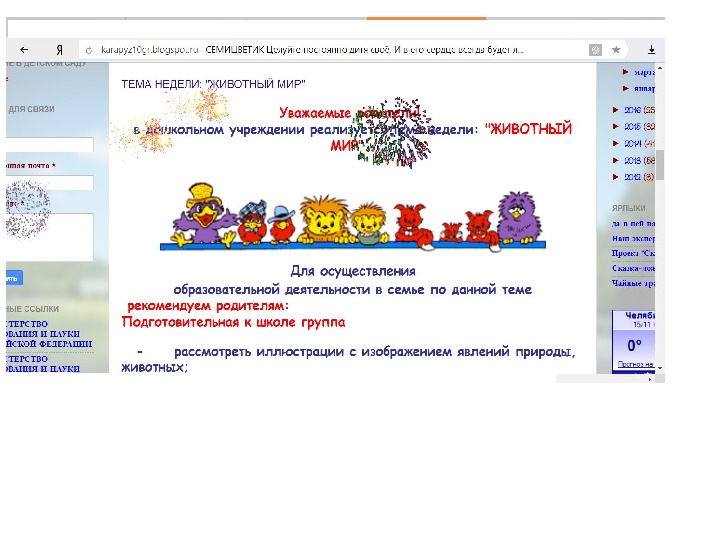Click the protect/turbo icon in address bar
This screenshot has width=720, height=540.
[595, 50]
